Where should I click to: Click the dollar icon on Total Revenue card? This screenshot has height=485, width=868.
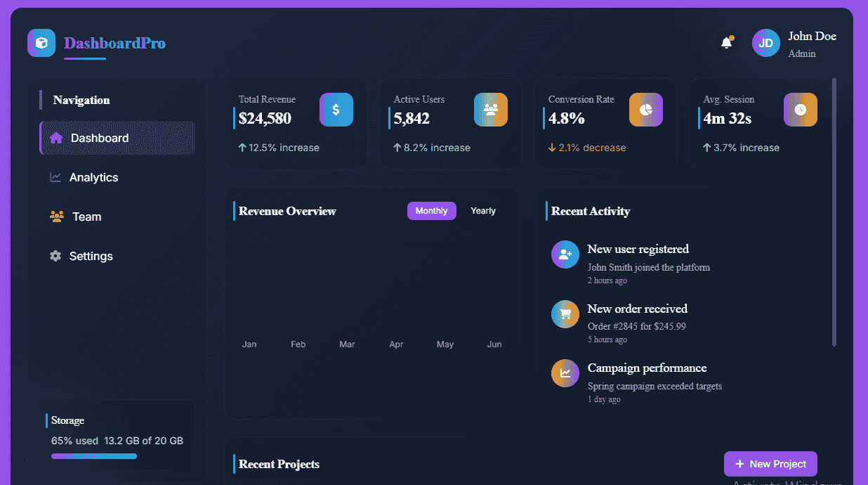pos(336,110)
